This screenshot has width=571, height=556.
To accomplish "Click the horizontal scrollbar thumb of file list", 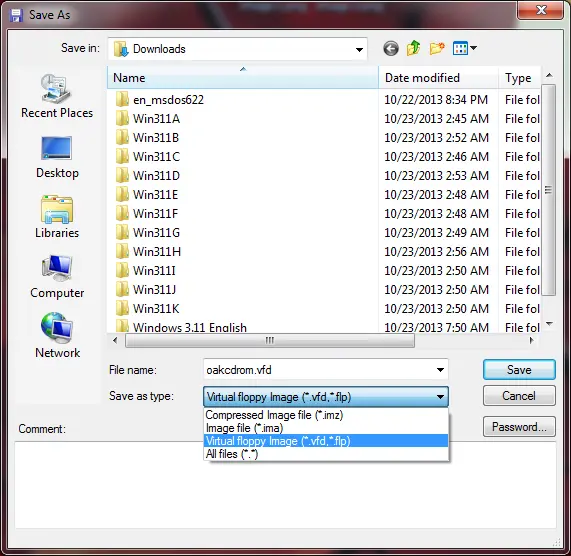I will (x=270, y=341).
